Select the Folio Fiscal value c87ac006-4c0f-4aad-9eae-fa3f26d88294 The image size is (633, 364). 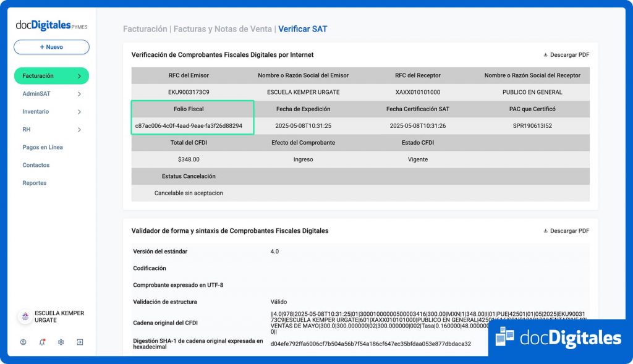[x=189, y=126]
